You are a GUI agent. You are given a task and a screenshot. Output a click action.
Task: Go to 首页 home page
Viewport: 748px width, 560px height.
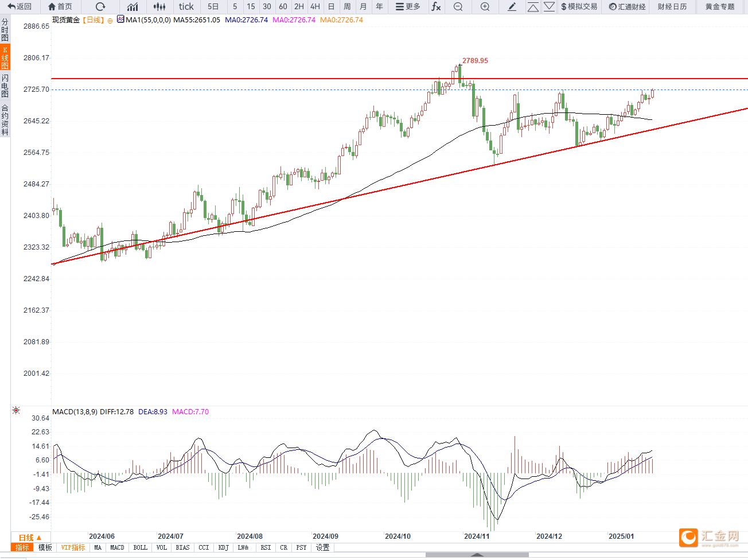pyautogui.click(x=61, y=7)
